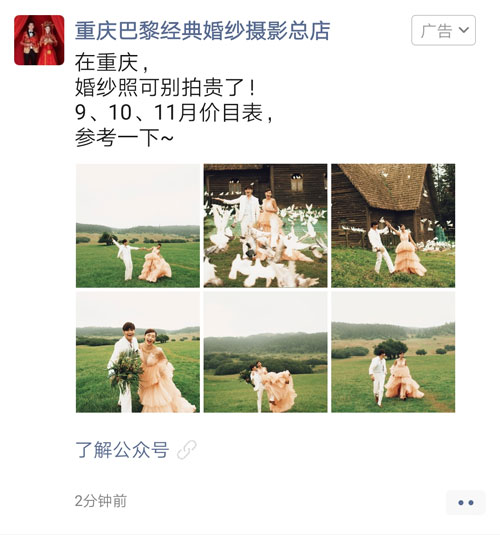Expand the chevron arrow beside 广告
Image resolution: width=500 pixels, height=535 pixels.
pos(464,30)
